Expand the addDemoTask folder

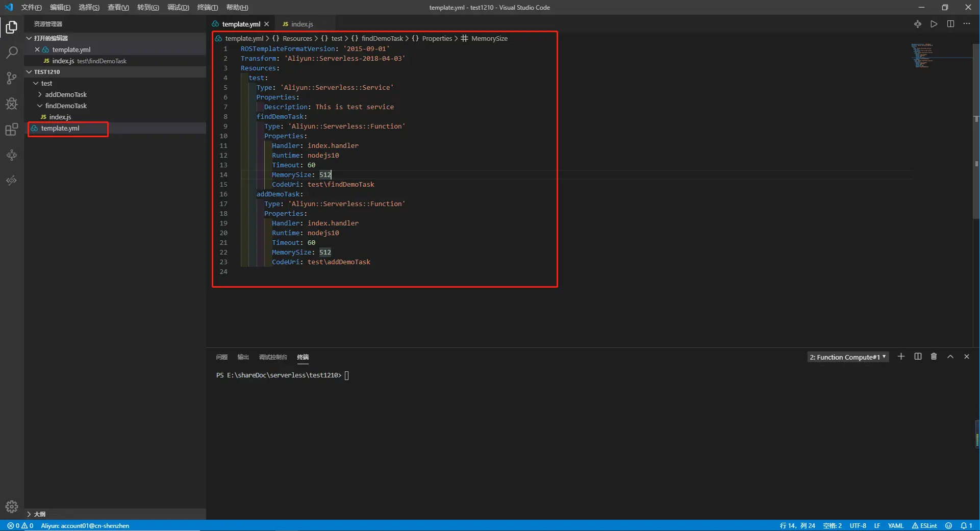point(115,94)
